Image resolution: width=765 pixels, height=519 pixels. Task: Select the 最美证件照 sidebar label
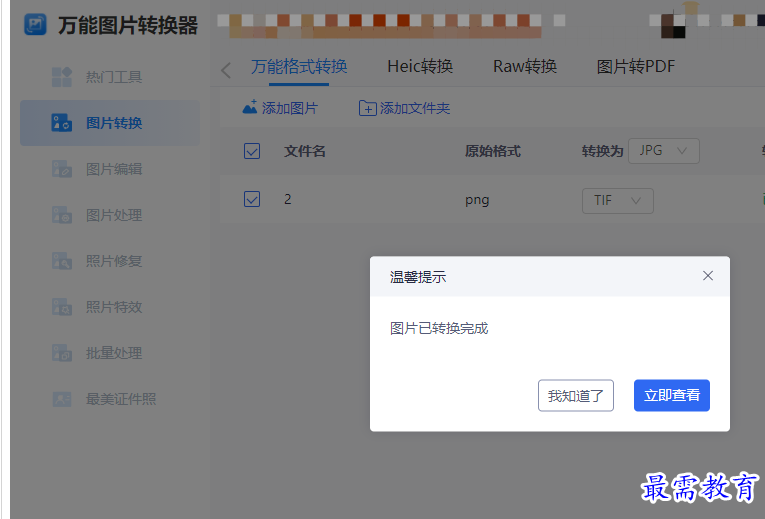(121, 399)
